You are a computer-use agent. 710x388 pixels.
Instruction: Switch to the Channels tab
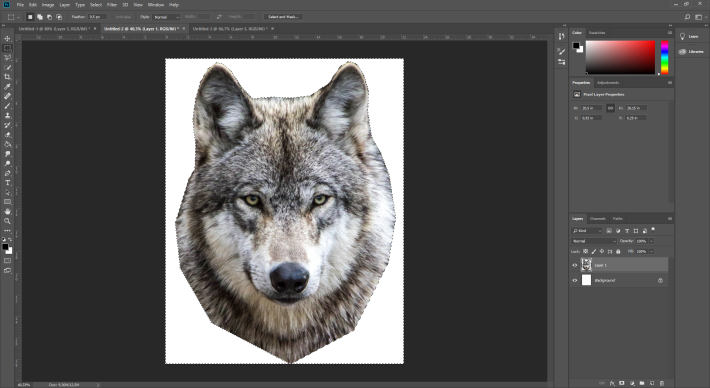click(597, 219)
